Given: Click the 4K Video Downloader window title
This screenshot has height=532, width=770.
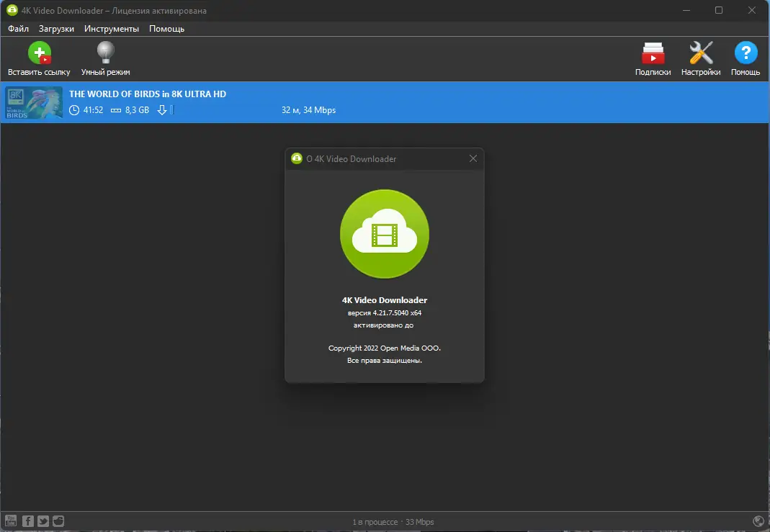Looking at the screenshot, I should coord(109,10).
